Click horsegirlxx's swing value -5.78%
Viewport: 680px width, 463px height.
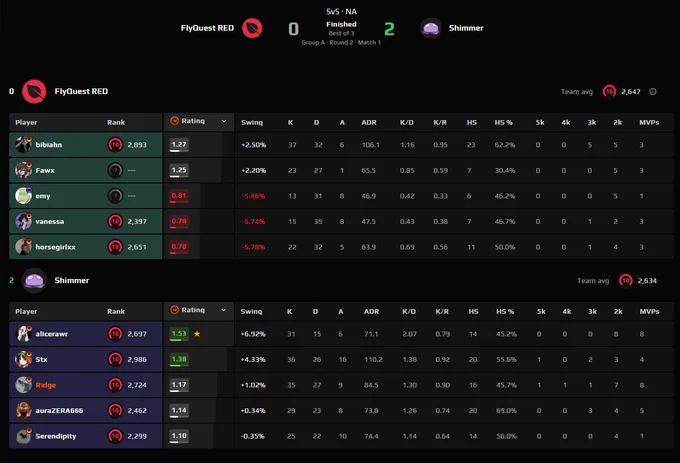tap(253, 247)
